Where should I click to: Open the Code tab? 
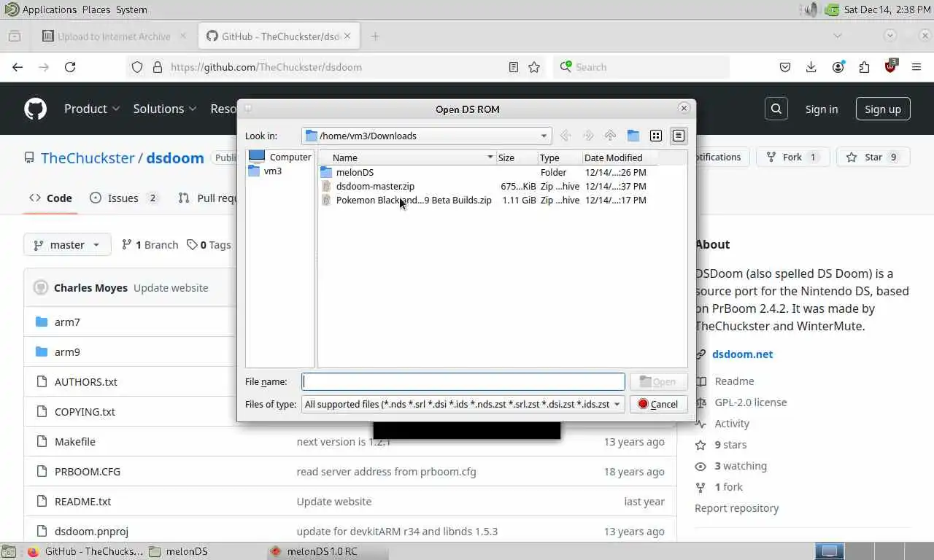50,198
